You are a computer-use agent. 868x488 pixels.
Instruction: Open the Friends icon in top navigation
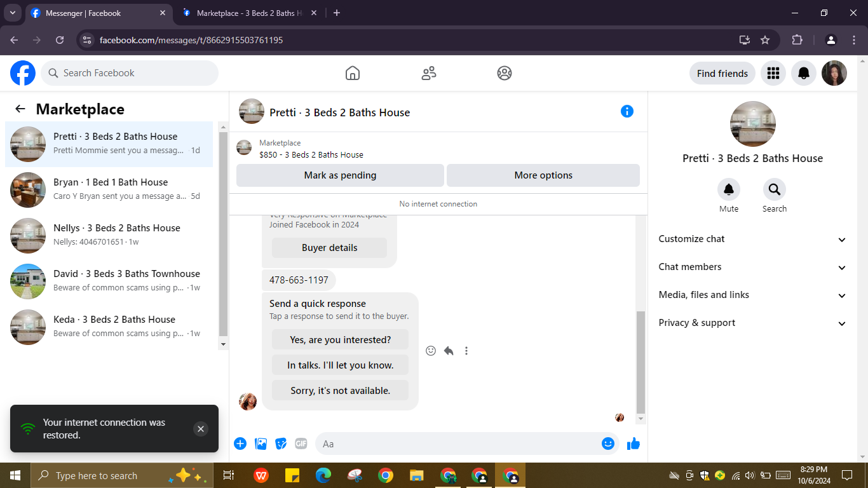coord(429,73)
